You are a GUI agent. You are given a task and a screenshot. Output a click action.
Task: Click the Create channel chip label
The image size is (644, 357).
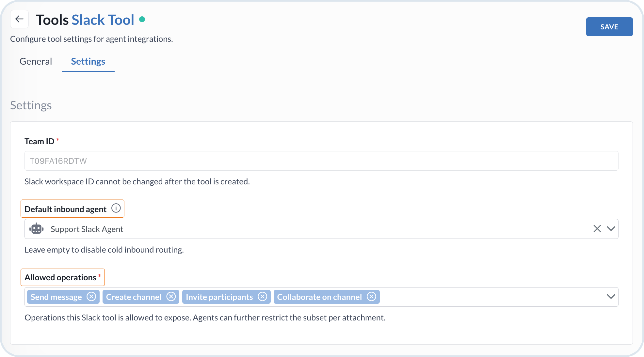tap(134, 297)
